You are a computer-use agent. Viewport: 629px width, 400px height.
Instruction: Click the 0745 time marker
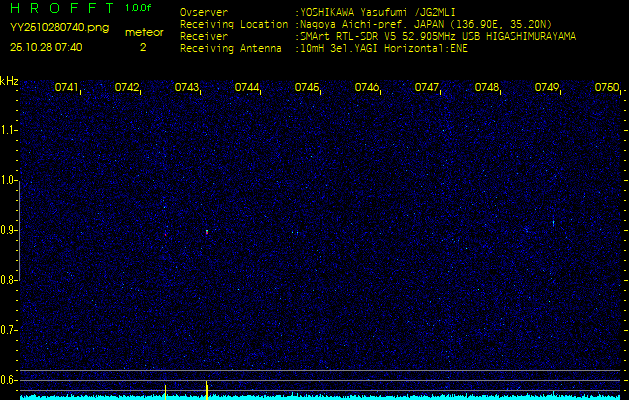307,88
